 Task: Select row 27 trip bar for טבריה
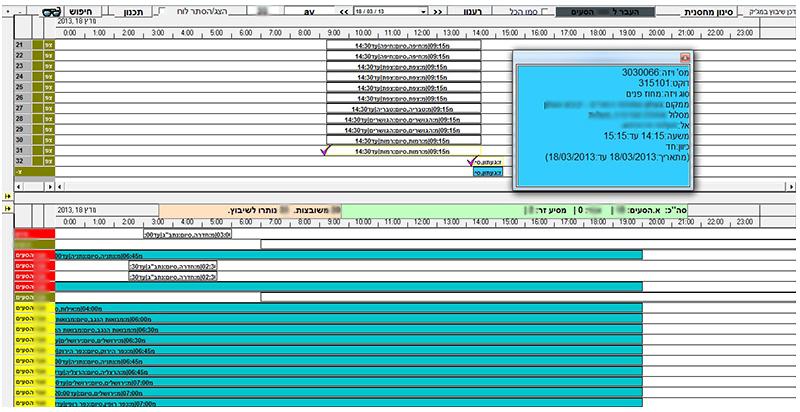click(x=404, y=109)
